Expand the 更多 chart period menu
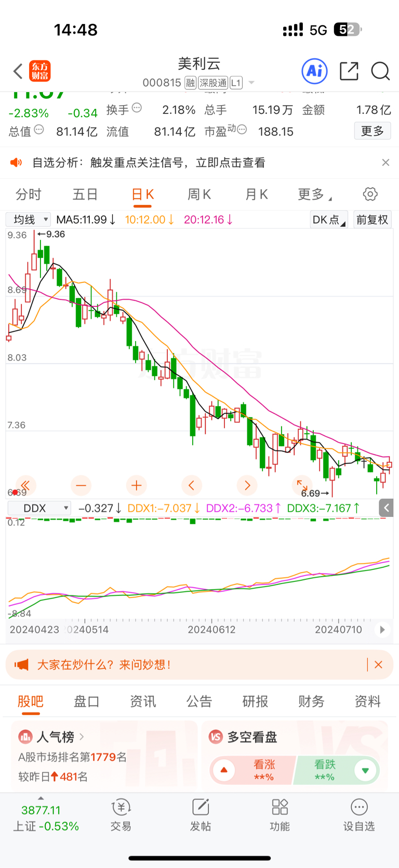399x868 pixels. 315,195
